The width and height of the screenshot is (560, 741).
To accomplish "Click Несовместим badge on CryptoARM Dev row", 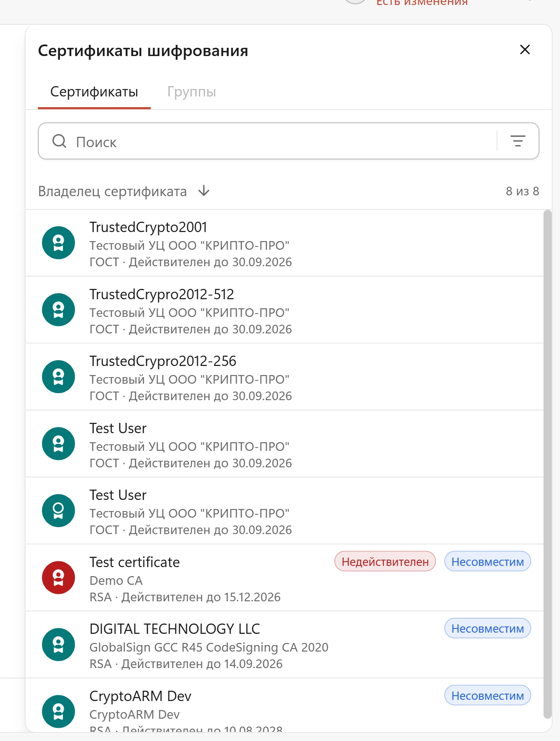I will click(x=488, y=695).
